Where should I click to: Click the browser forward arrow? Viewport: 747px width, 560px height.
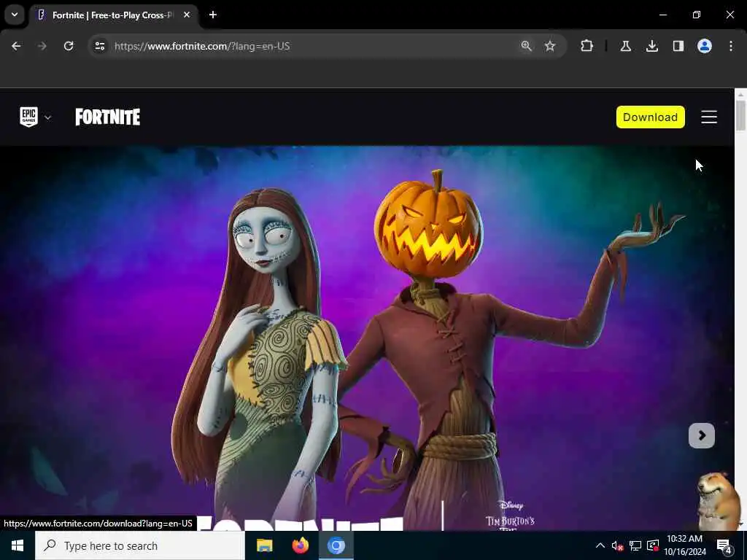click(x=42, y=46)
